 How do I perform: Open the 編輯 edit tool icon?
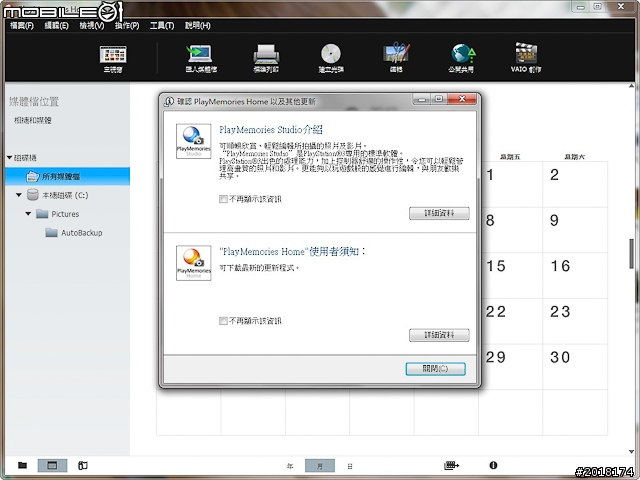click(395, 56)
